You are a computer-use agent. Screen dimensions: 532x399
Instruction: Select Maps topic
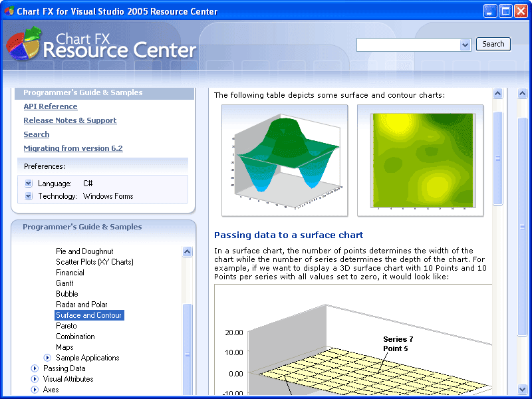coord(65,347)
